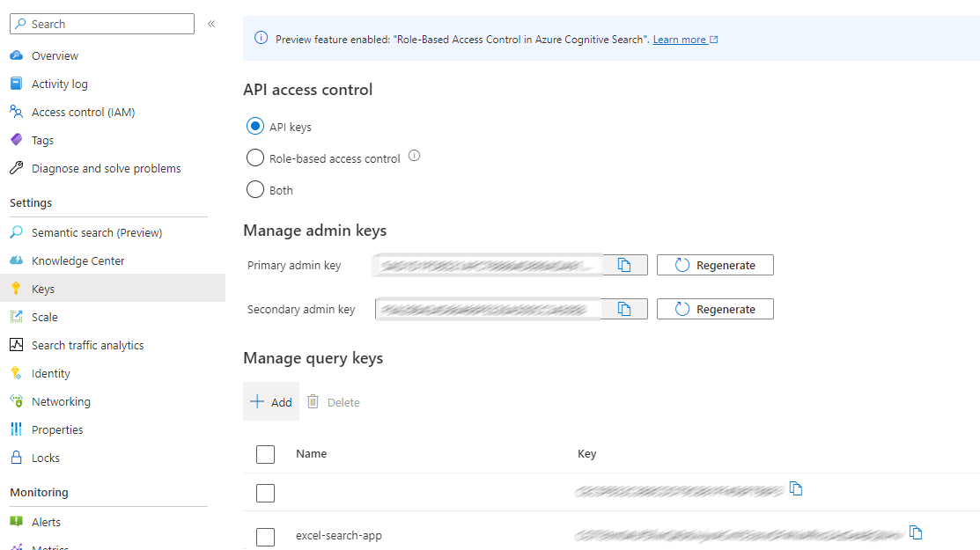Copy the secondary admin key
Viewport: 980px width, 550px height.
click(x=624, y=309)
